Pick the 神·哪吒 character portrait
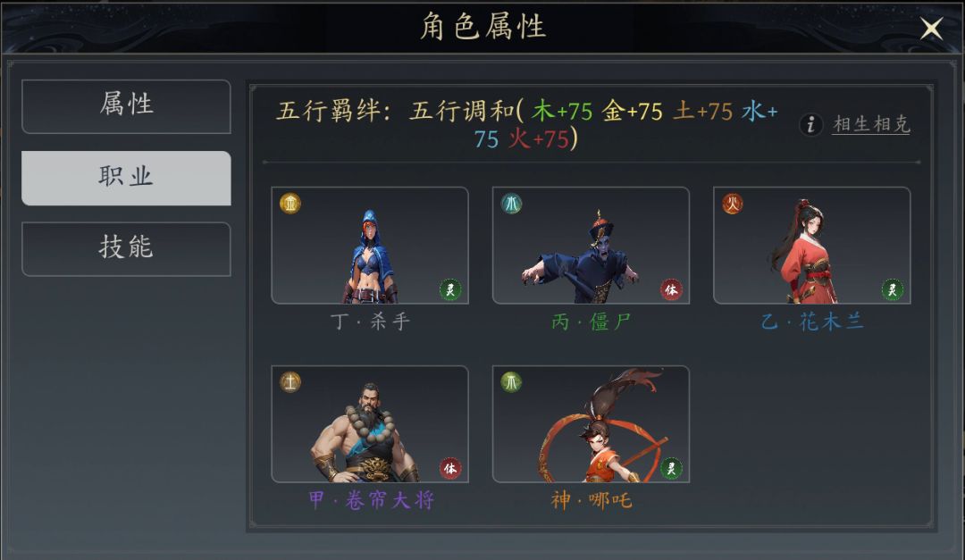 (591, 424)
